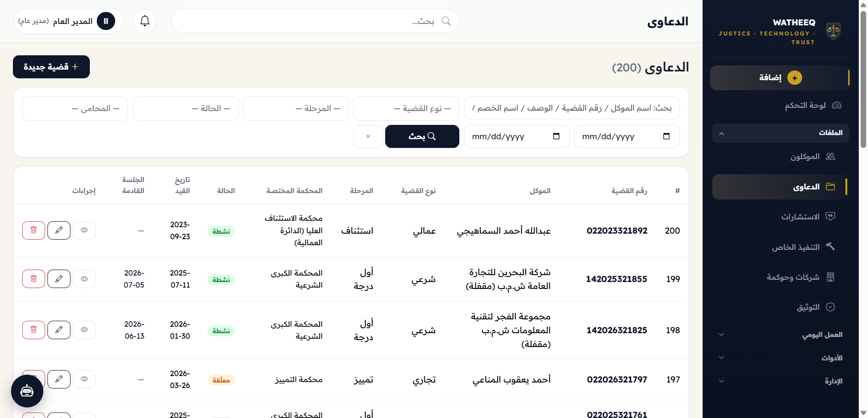Open the notifications bell
This screenshot has height=418, width=868.
click(145, 21)
